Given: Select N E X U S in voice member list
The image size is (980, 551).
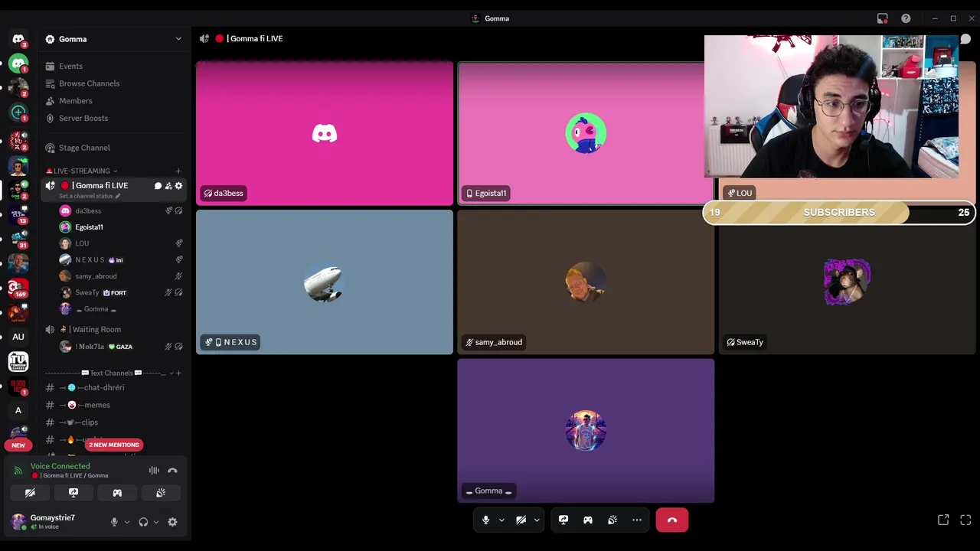Looking at the screenshot, I should [x=121, y=259].
